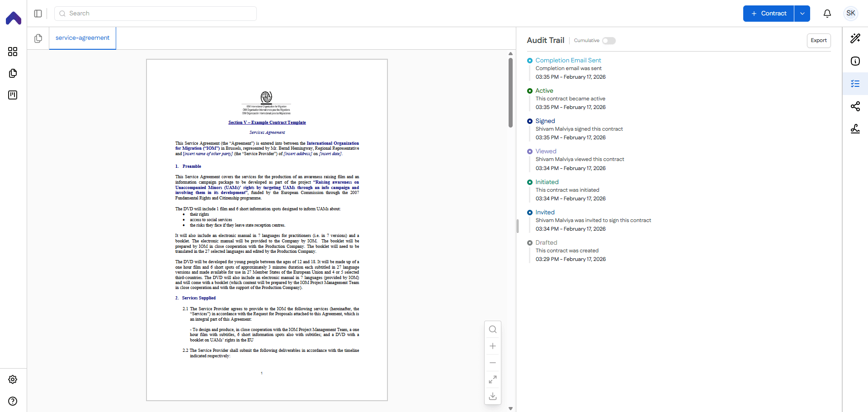Open the contract info panel
The width and height of the screenshot is (868, 412).
click(855, 61)
